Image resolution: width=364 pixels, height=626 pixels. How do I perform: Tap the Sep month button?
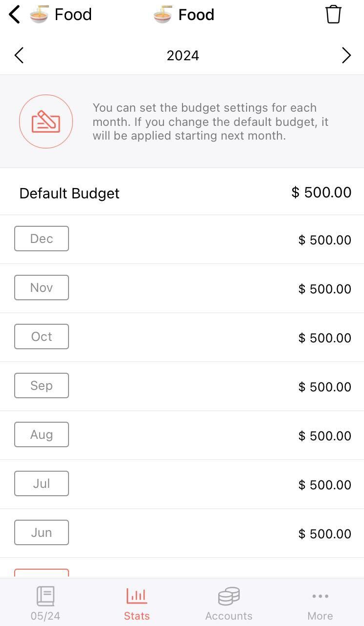click(x=42, y=385)
